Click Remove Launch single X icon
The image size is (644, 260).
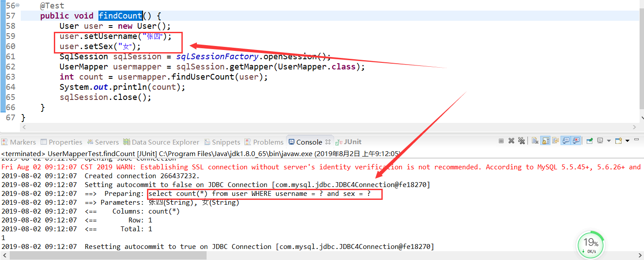pyautogui.click(x=511, y=141)
